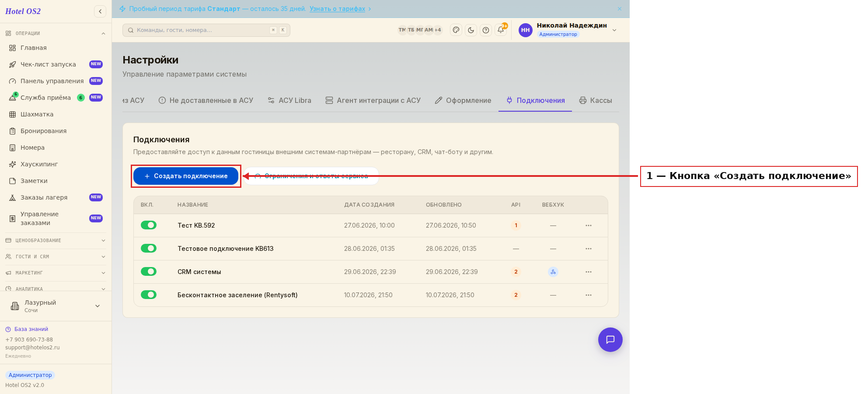Expand the ГОСТИ И CRM section
The width and height of the screenshot is (868, 394).
(x=56, y=257)
